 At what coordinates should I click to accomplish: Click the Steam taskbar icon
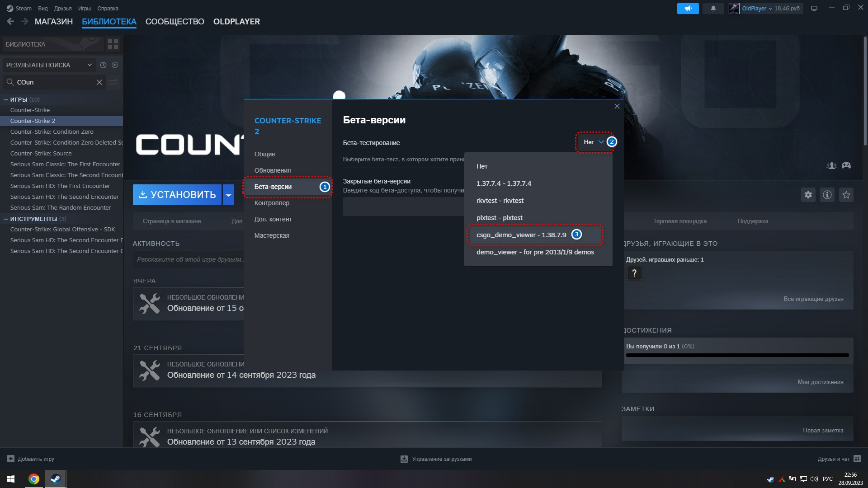pos(56,479)
